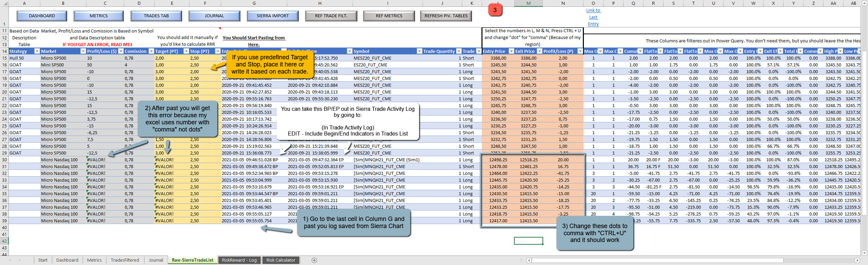Click the SIERRA IMPORT button
This screenshot has height=265, width=868.
(273, 16)
